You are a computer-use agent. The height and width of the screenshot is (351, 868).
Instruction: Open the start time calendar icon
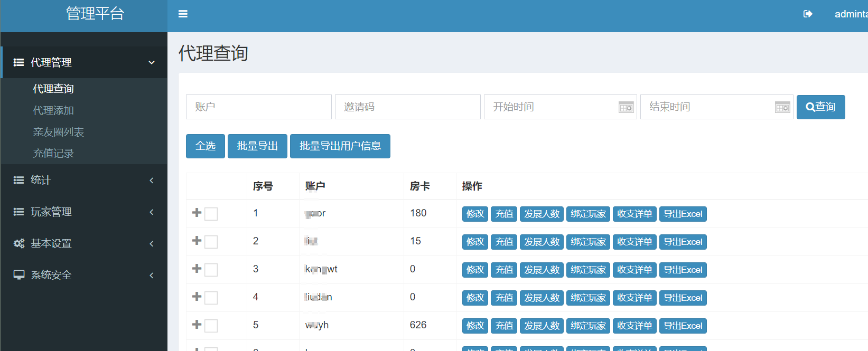coord(626,107)
